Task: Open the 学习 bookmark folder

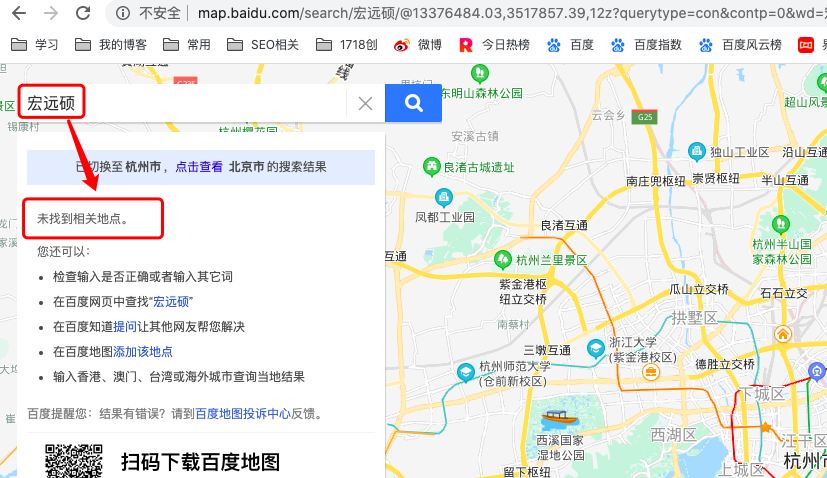Action: pos(34,45)
